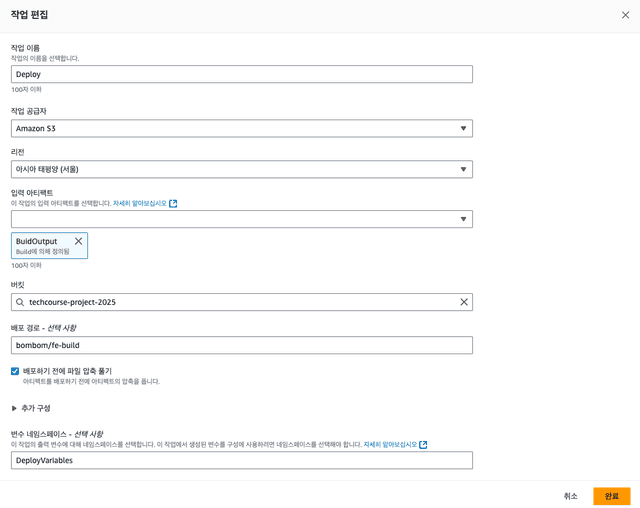Close the 작업 편집 dialog with the X icon
Screen dimensions: 640x508
click(625, 15)
